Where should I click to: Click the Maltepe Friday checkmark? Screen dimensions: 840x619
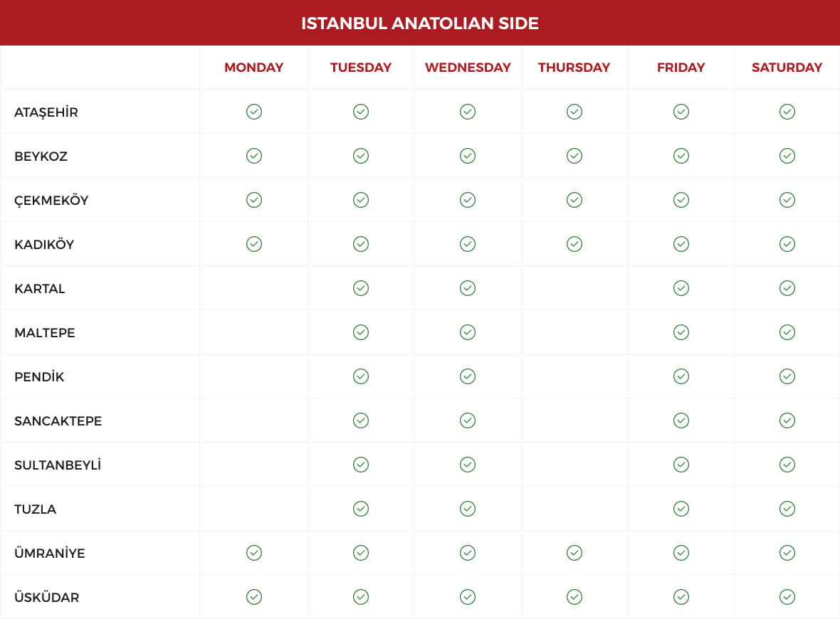(681, 332)
